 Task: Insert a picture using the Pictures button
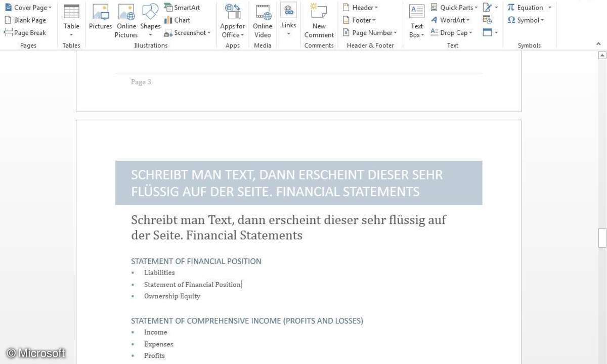click(x=100, y=18)
